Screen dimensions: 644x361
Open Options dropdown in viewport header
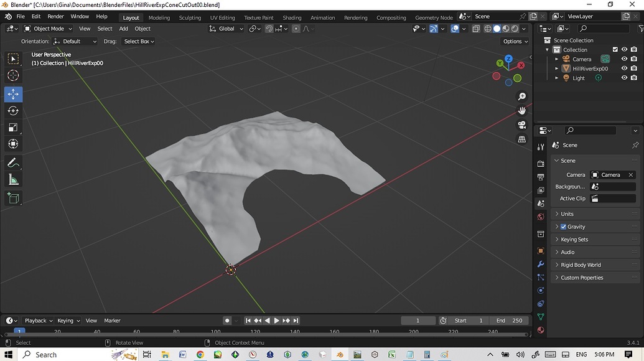tap(515, 42)
